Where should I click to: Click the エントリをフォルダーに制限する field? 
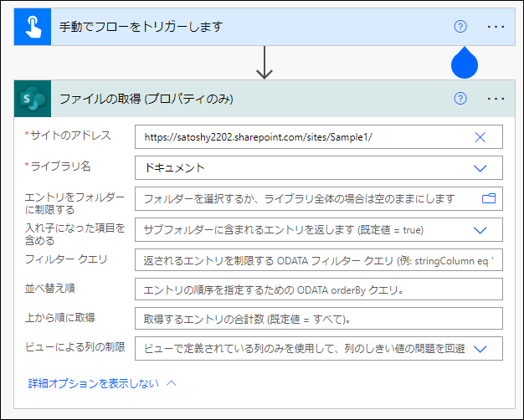pyautogui.click(x=318, y=199)
